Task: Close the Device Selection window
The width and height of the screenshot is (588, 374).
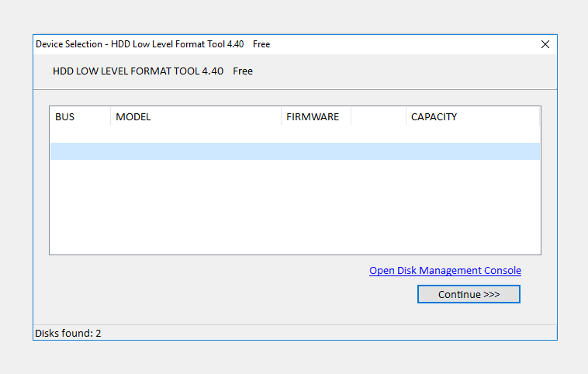Action: click(x=545, y=44)
